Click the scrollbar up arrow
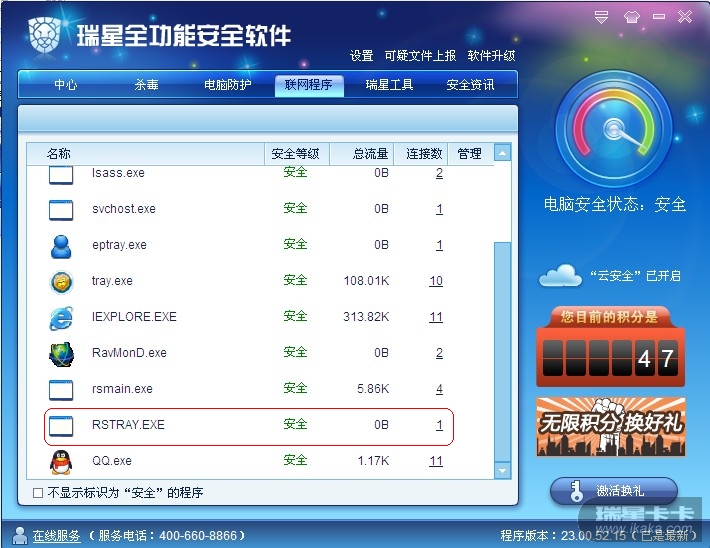Image resolution: width=710 pixels, height=548 pixels. [x=503, y=153]
